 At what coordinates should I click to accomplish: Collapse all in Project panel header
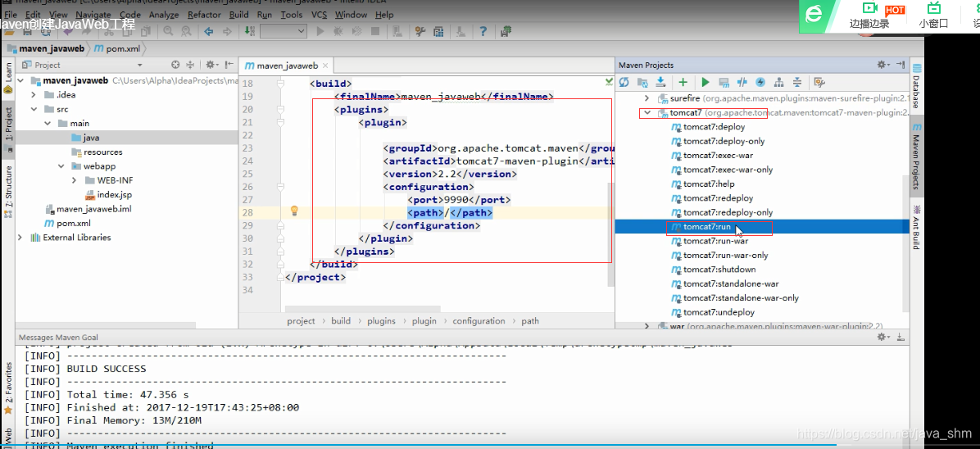tap(190, 65)
